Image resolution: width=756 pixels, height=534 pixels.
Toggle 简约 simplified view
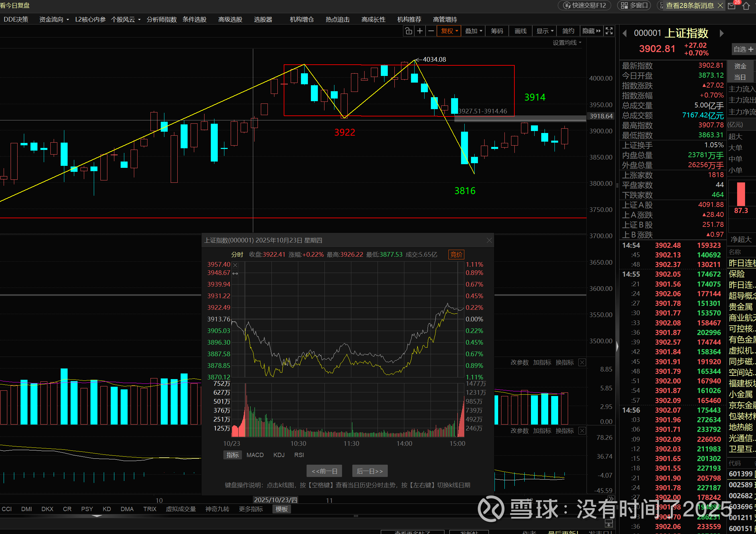[x=568, y=31]
